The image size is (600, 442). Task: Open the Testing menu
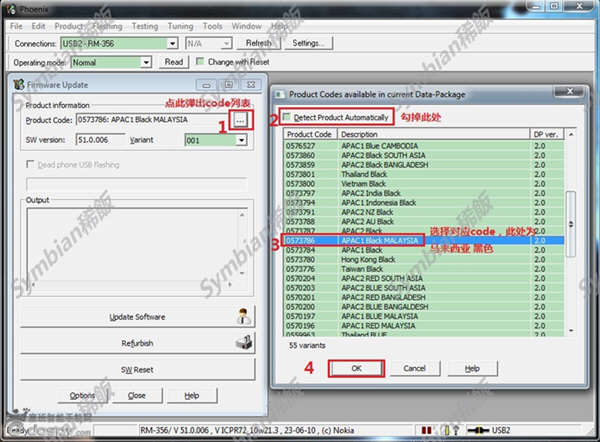coord(145,26)
